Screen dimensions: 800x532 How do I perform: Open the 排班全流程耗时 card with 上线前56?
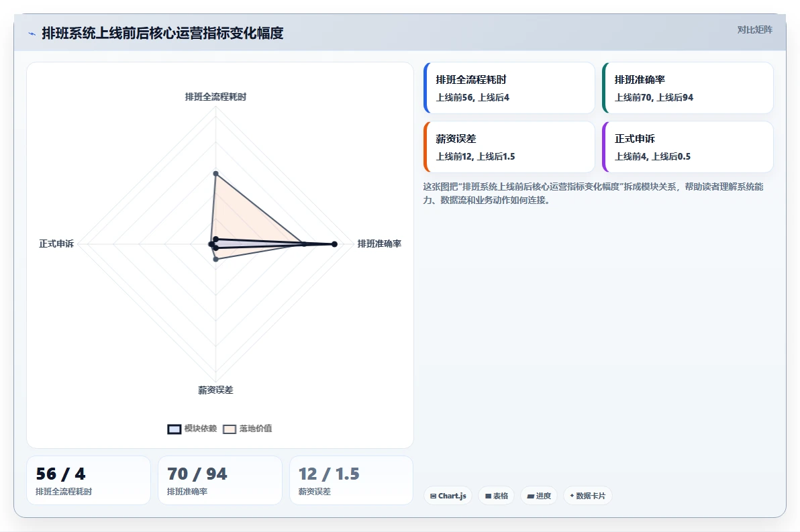coord(509,88)
